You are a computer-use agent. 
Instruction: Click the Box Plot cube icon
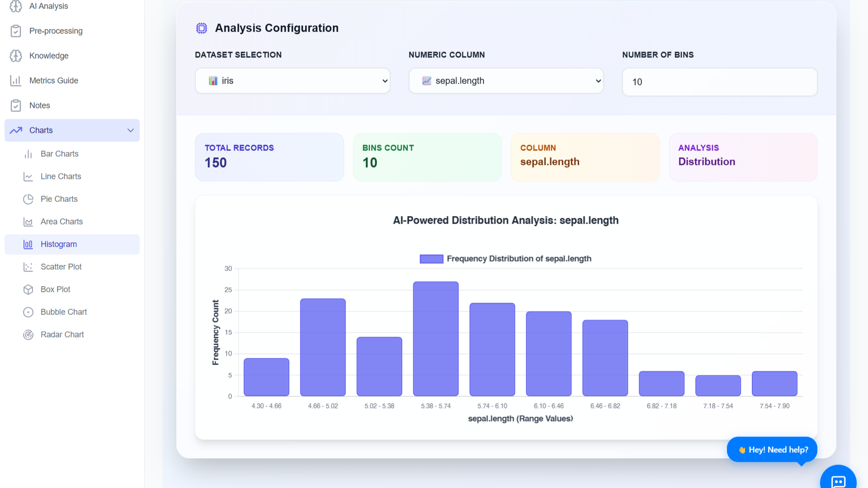(x=28, y=290)
